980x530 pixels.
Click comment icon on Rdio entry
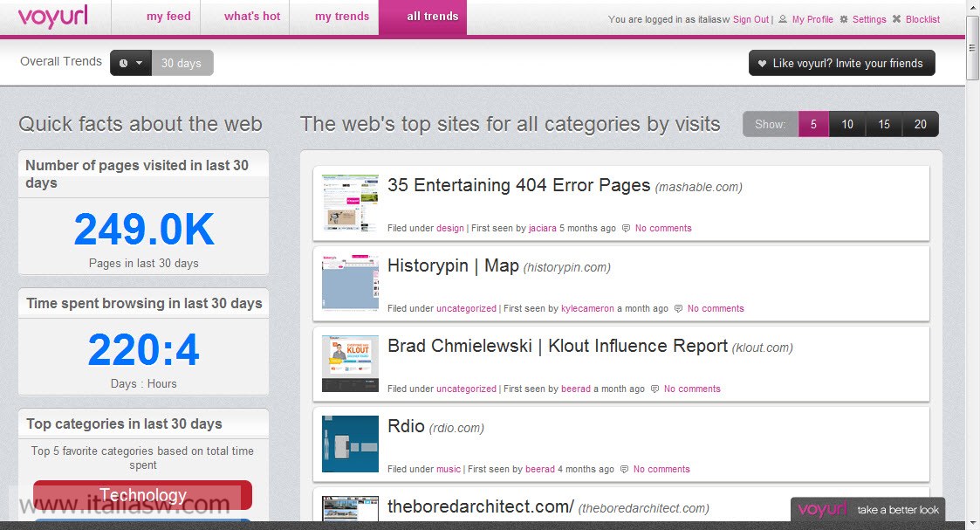624,470
